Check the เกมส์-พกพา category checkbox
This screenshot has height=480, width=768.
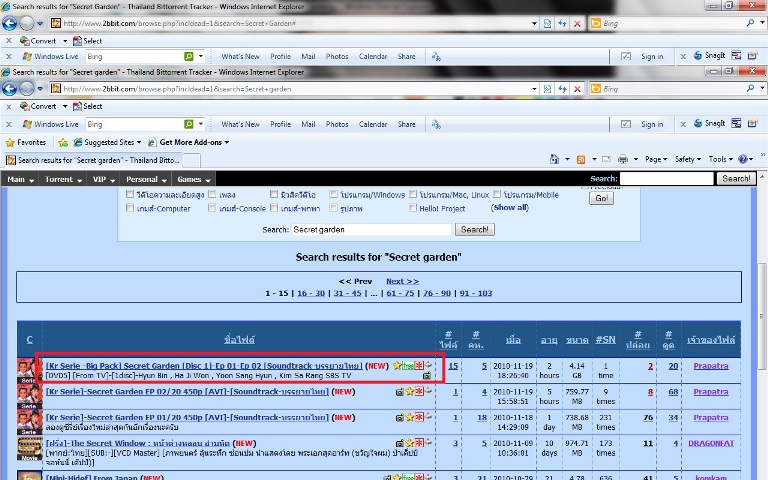tap(274, 208)
